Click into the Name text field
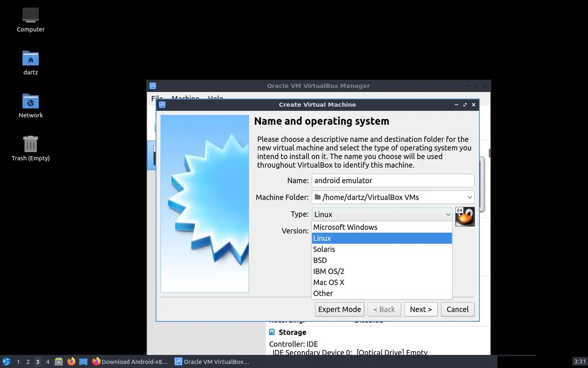This screenshot has width=588, height=368. coord(393,180)
